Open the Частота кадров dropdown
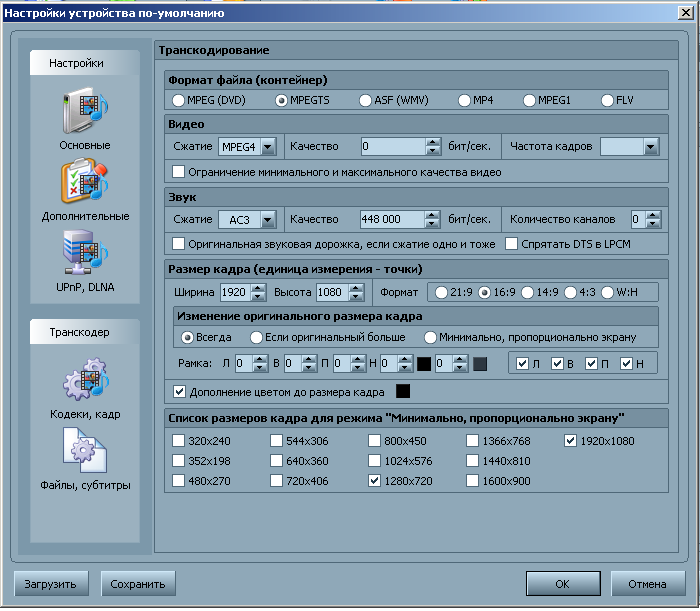This screenshot has height=611, width=700. point(651,147)
